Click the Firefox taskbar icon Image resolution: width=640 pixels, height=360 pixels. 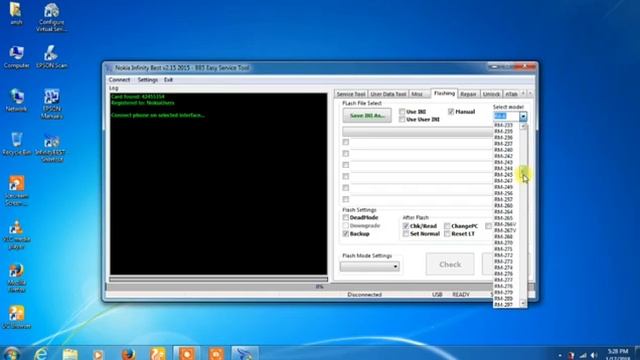(x=128, y=353)
